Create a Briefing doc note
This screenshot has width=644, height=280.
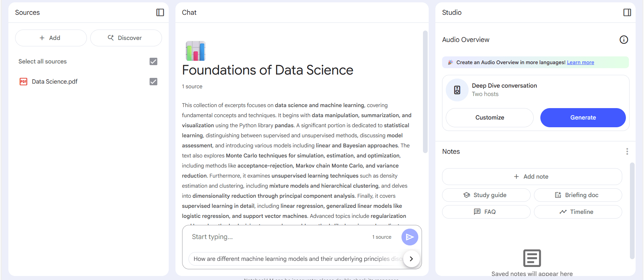point(578,195)
